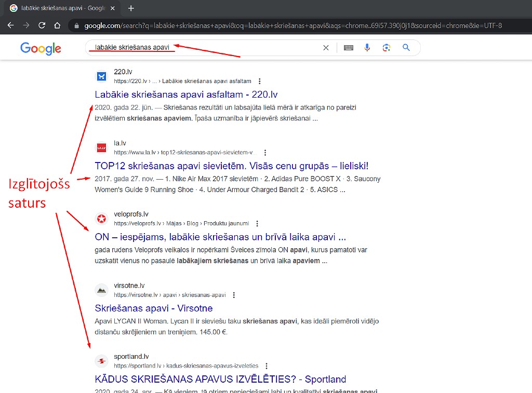Expand three-dot menu for veloprofs.lv result
Screen dimensions: 532x393
(x=257, y=224)
